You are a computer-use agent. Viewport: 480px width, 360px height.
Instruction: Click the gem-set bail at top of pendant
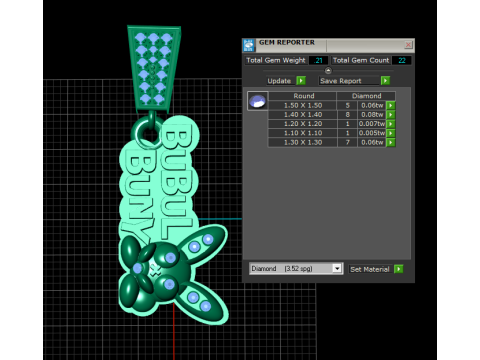pos(154,69)
